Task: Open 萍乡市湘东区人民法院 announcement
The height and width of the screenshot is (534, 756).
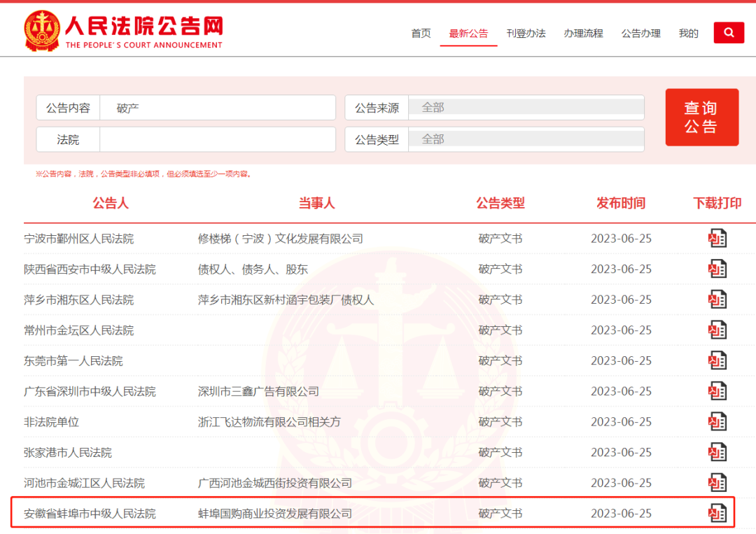Action: coord(79,300)
